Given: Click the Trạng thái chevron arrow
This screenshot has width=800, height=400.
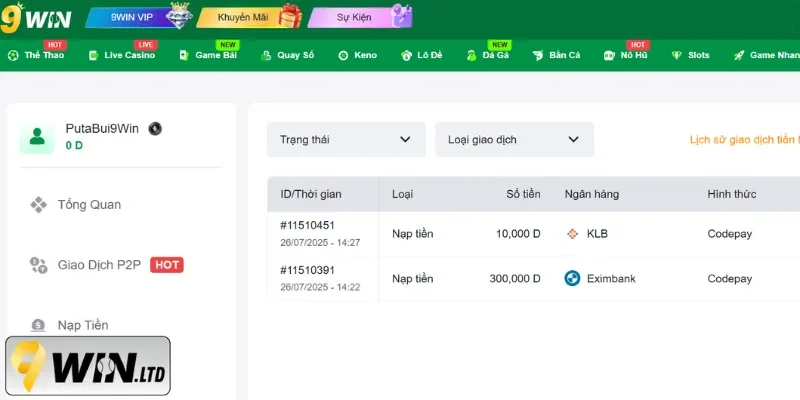Looking at the screenshot, I should (405, 139).
